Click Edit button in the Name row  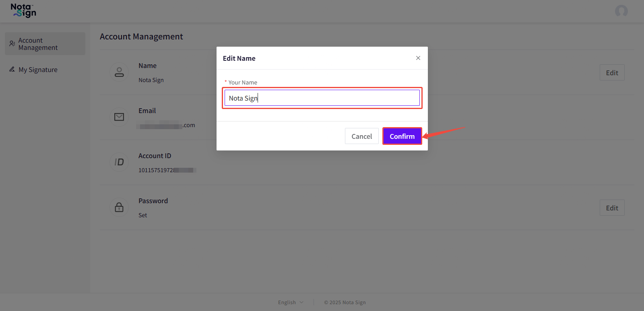click(612, 73)
